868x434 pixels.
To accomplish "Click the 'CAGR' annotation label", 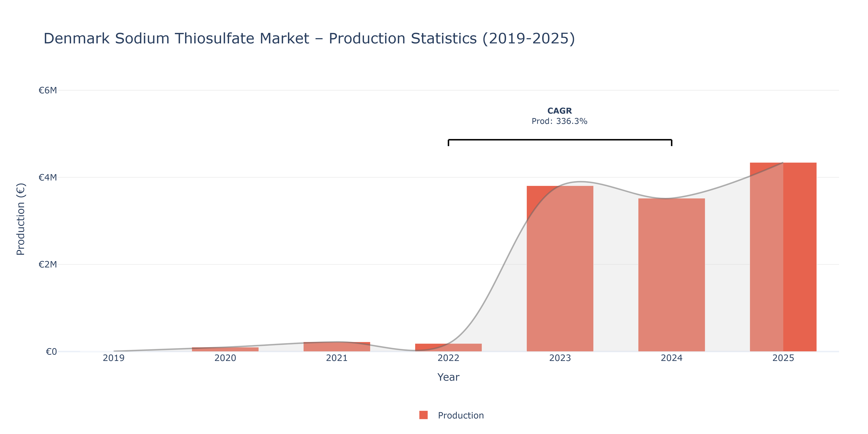I will point(559,111).
